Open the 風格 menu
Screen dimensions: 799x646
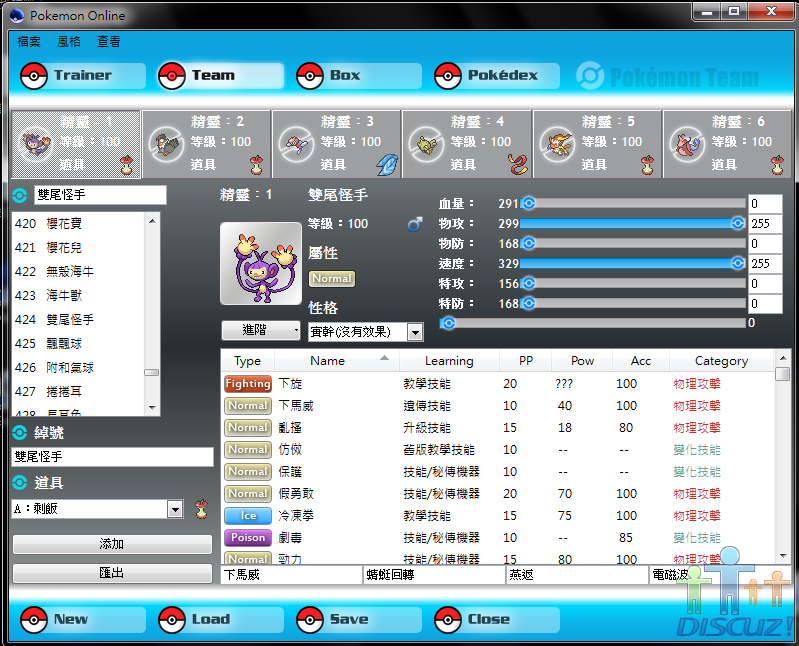coord(69,42)
